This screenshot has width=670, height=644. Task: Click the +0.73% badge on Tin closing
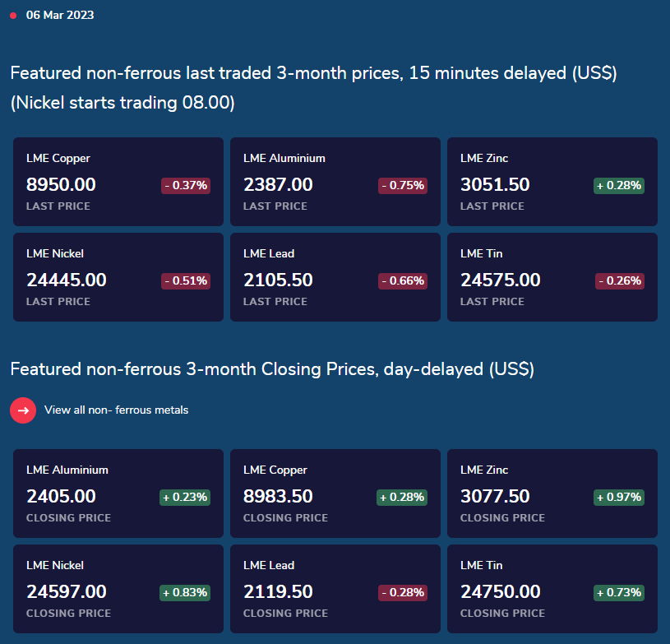point(619,593)
